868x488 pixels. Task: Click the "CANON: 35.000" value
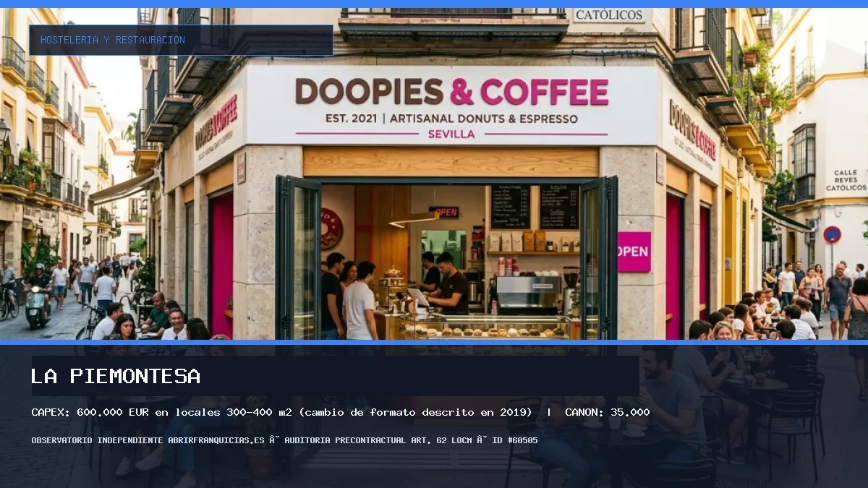(x=607, y=412)
